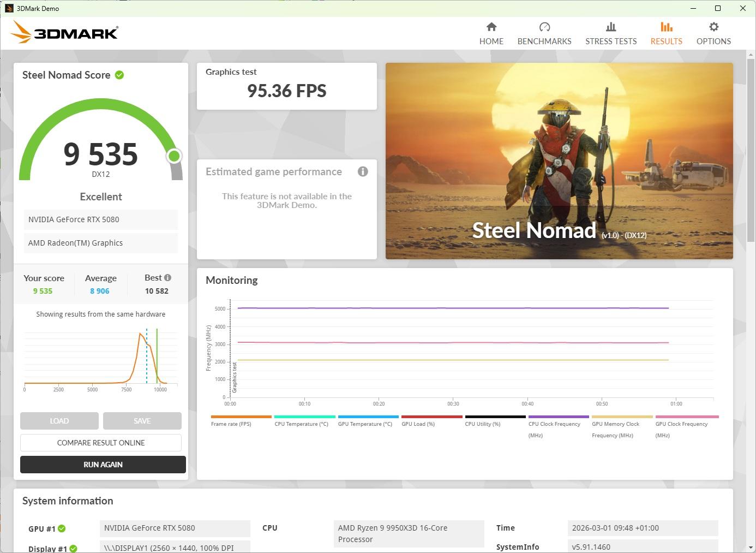Screen dimensions: 756x553
Task: Toggle the GPU Load (%) legend entry
Action: point(418,424)
